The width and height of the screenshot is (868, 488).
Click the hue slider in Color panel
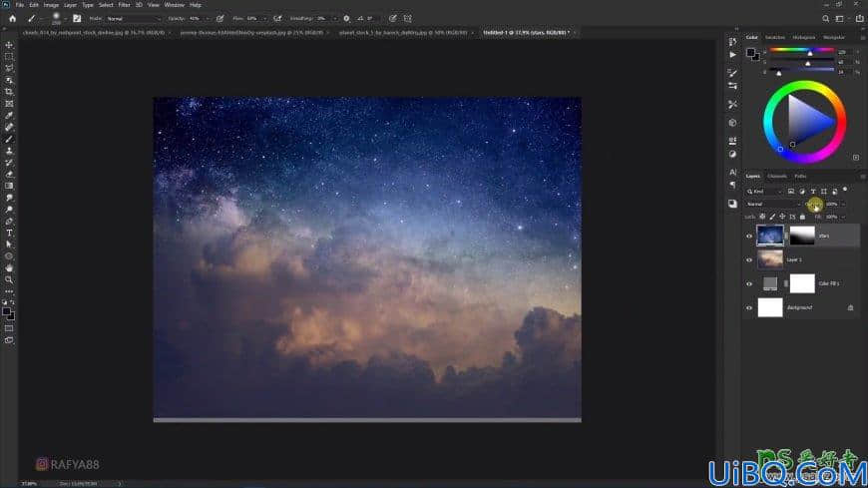(x=801, y=51)
